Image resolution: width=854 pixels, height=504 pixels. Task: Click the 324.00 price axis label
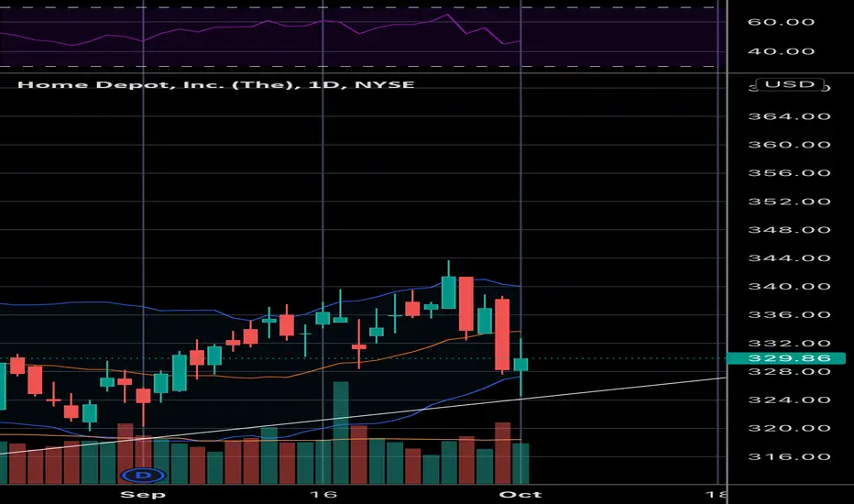789,400
